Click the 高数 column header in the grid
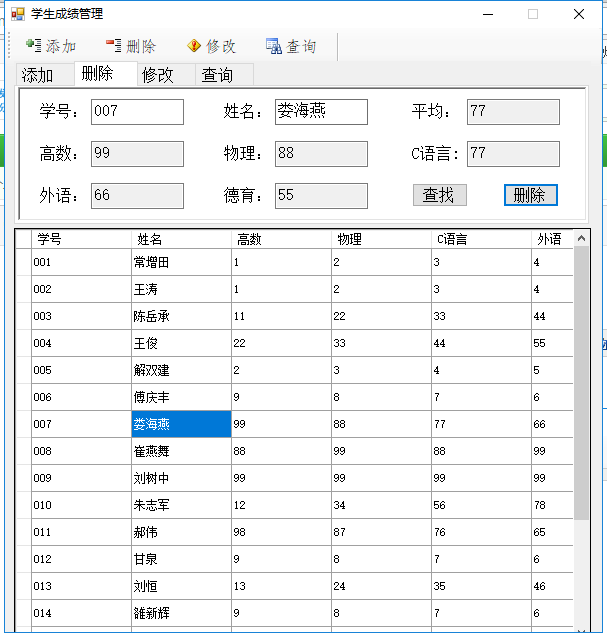607x637 pixels. (x=281, y=239)
